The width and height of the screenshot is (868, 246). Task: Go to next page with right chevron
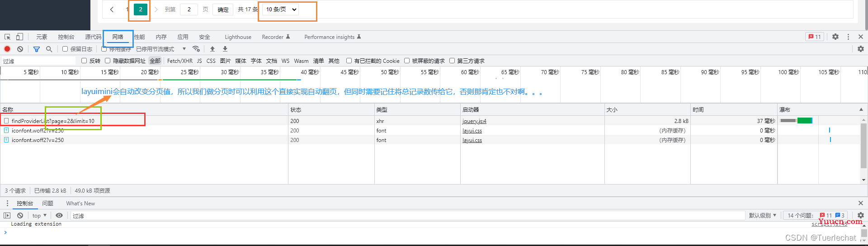tap(156, 9)
